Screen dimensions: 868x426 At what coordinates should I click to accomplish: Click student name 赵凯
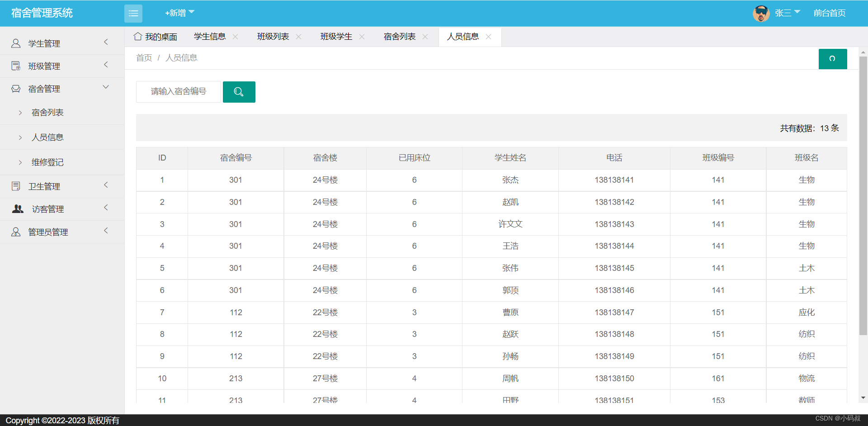tap(510, 202)
